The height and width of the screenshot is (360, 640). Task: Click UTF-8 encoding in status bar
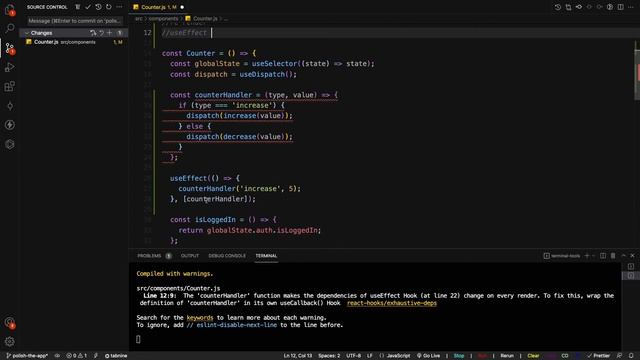point(353,356)
